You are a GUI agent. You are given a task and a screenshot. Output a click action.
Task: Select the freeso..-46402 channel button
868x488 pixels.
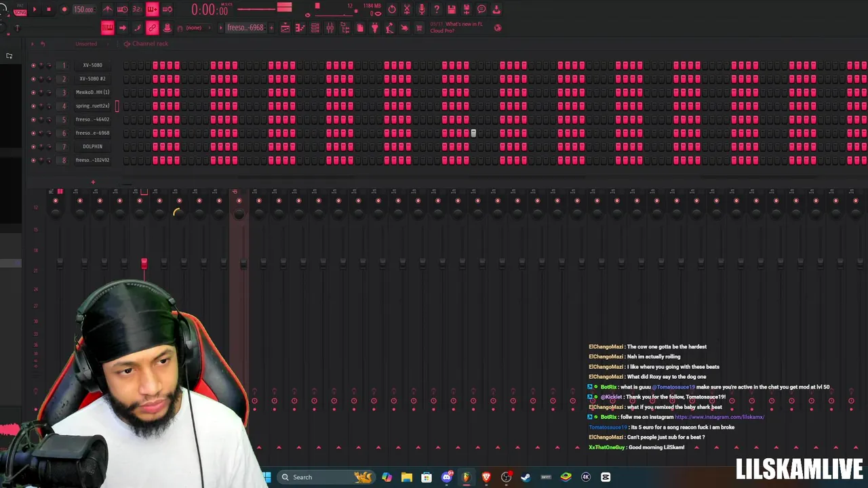(x=92, y=119)
